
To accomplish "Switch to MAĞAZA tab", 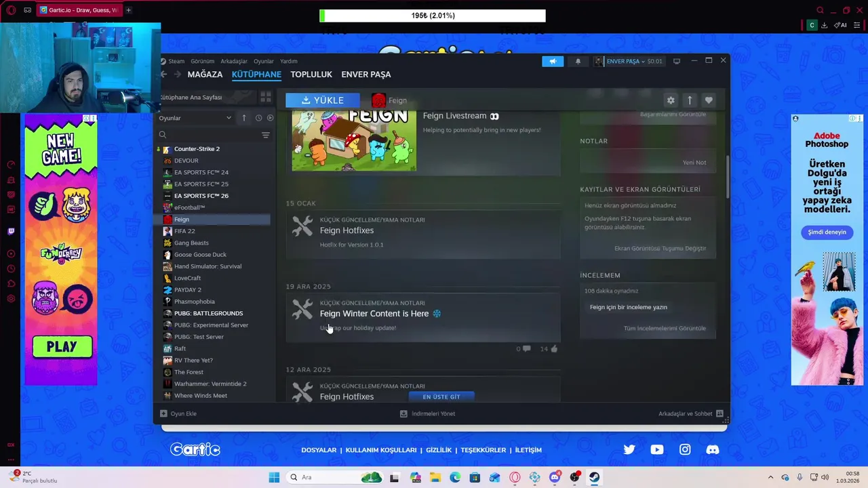I will pyautogui.click(x=205, y=75).
